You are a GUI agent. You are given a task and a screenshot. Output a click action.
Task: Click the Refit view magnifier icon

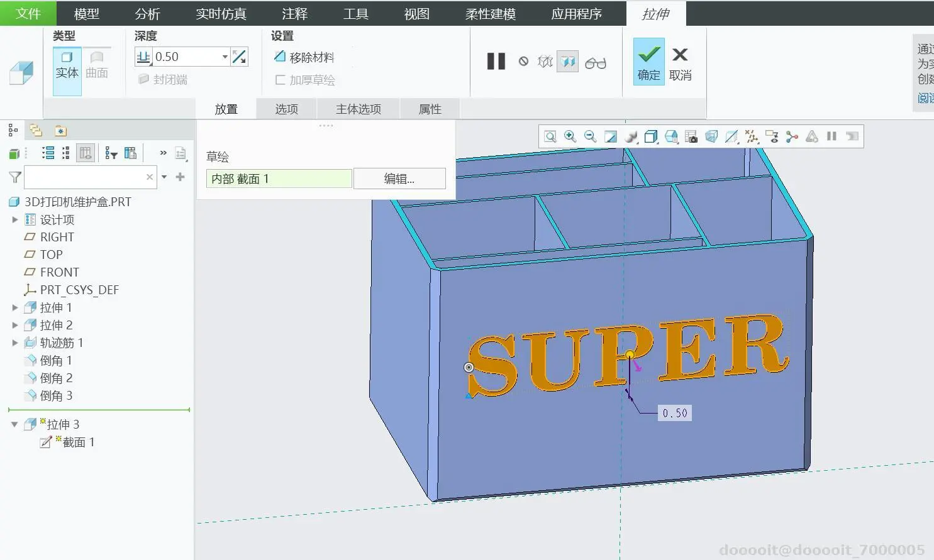click(x=550, y=136)
